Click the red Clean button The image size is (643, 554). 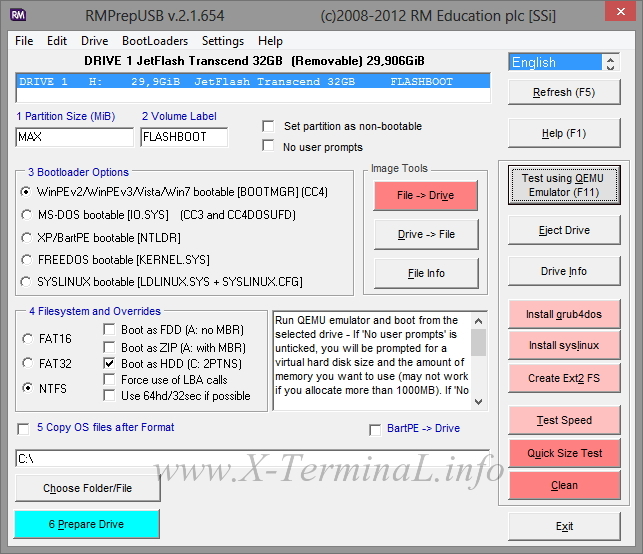click(564, 485)
